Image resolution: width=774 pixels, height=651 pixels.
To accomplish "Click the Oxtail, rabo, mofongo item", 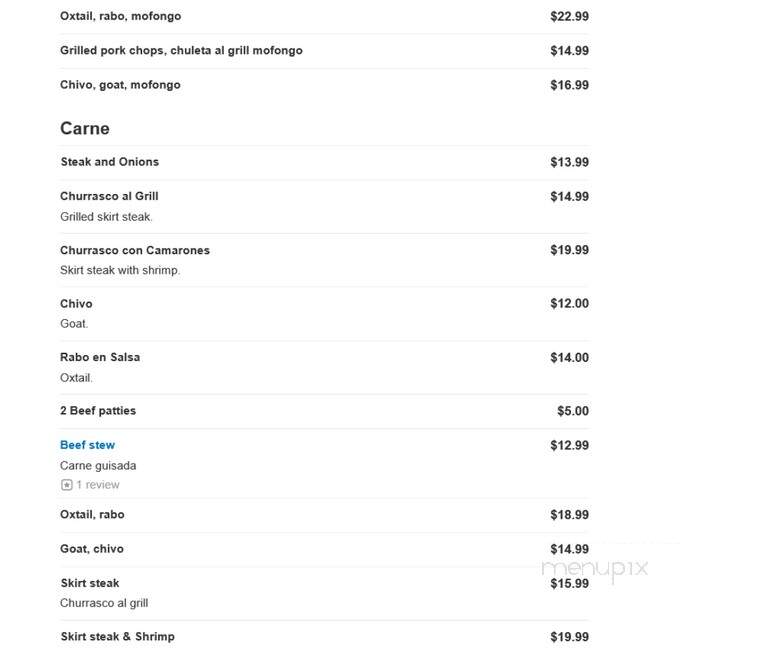I will [x=120, y=16].
